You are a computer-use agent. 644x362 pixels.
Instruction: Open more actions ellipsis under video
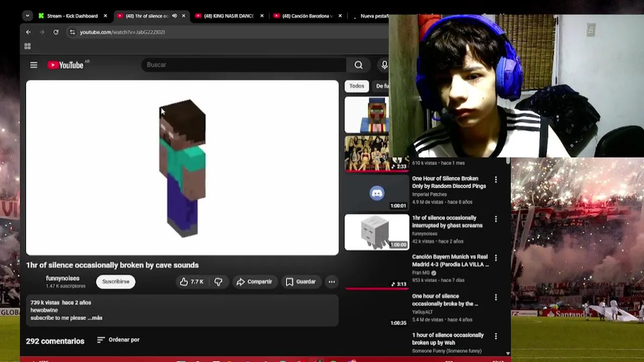332,282
